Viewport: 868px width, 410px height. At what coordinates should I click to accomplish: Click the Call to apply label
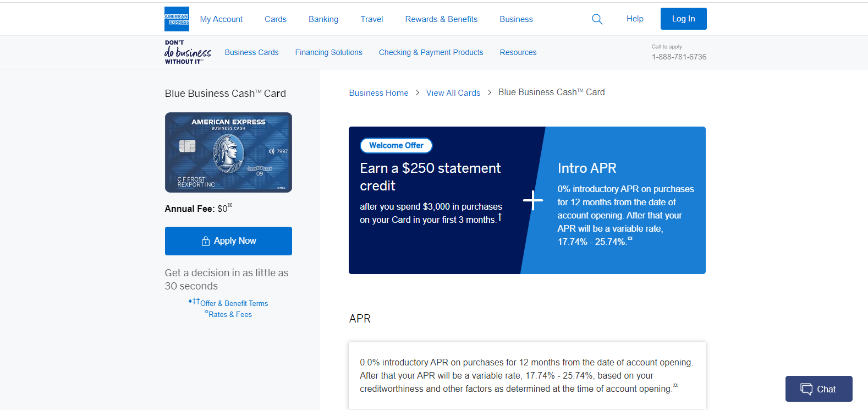coord(667,47)
